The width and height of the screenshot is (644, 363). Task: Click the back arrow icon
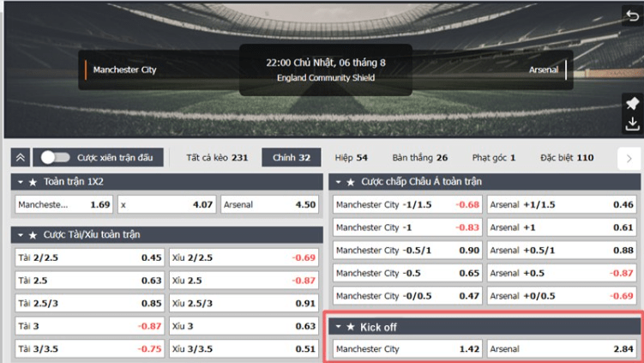pos(633,15)
